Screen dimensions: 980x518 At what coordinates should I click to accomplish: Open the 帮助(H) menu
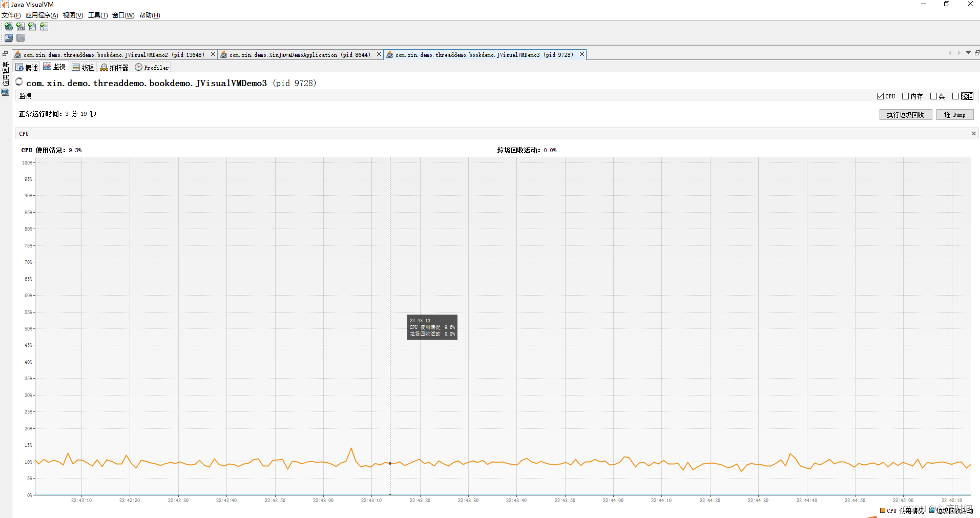pyautogui.click(x=150, y=15)
